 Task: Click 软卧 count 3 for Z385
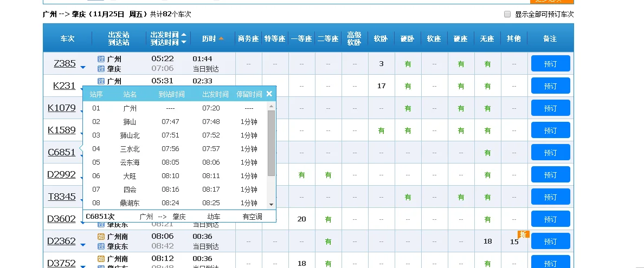[x=382, y=63]
